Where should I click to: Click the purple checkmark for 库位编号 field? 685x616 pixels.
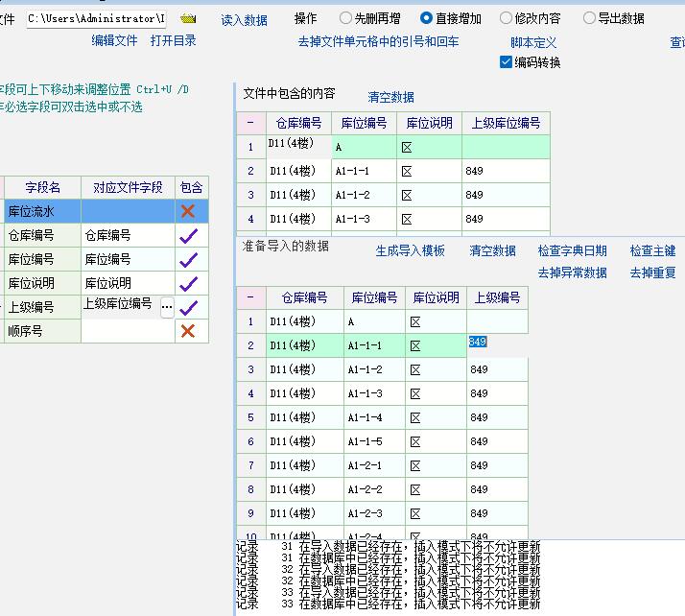(x=189, y=259)
